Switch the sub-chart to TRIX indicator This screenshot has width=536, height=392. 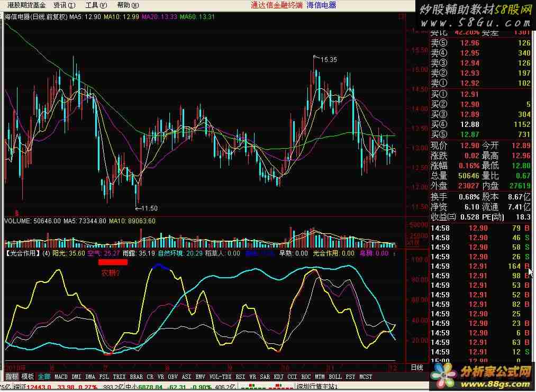pos(119,377)
